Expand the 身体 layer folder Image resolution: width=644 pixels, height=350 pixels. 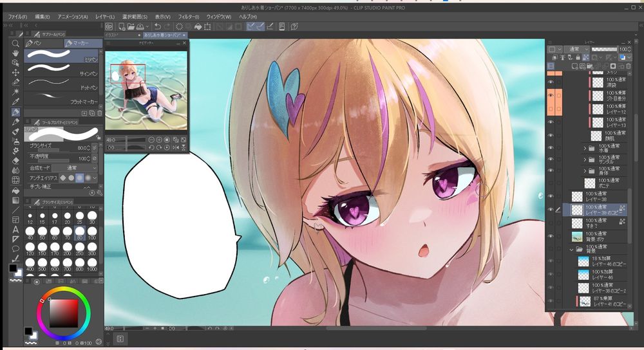[585, 170]
